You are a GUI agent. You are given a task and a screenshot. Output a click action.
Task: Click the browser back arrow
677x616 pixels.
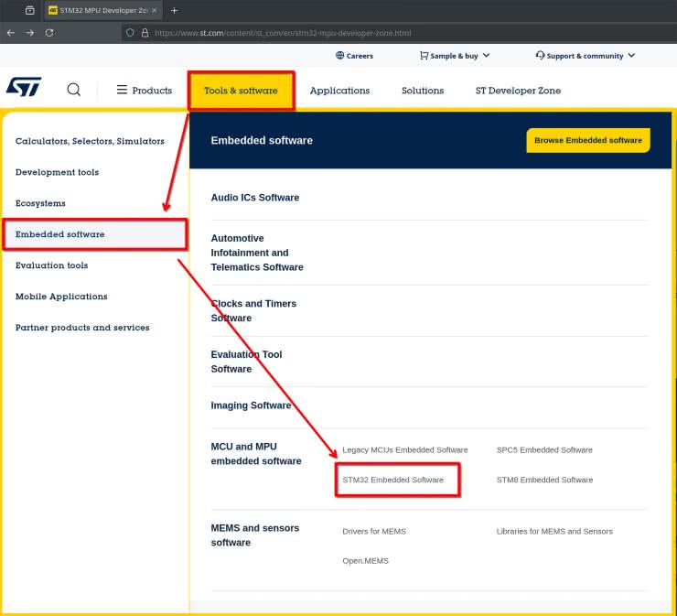coord(11,33)
